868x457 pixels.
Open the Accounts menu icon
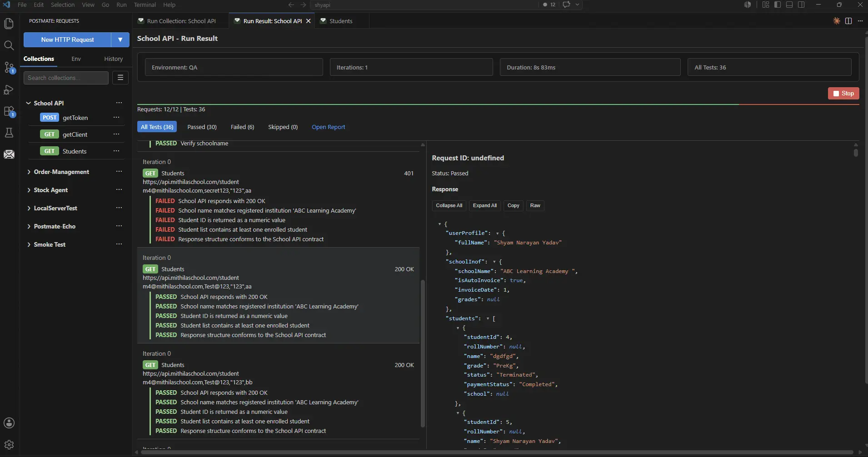tap(9, 423)
